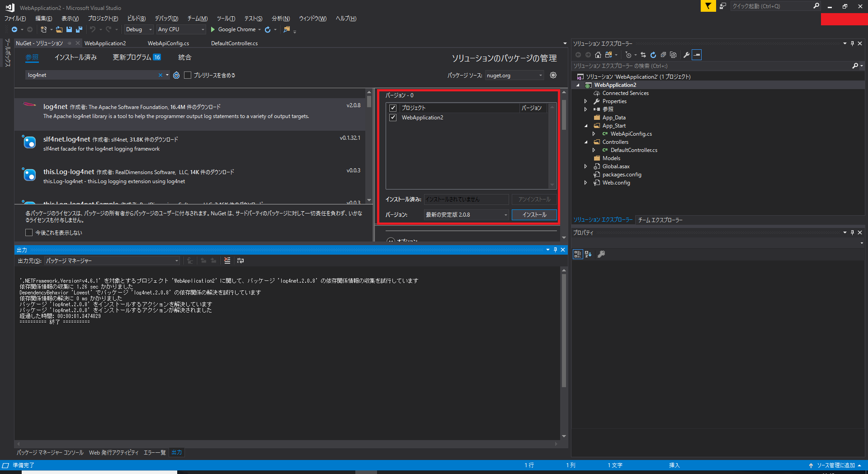Open the Any CPU platform dropdown
The image size is (868, 474).
pos(181,29)
